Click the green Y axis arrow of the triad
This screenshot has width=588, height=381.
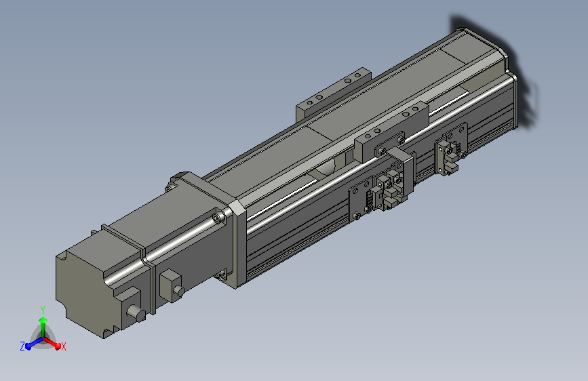43,326
